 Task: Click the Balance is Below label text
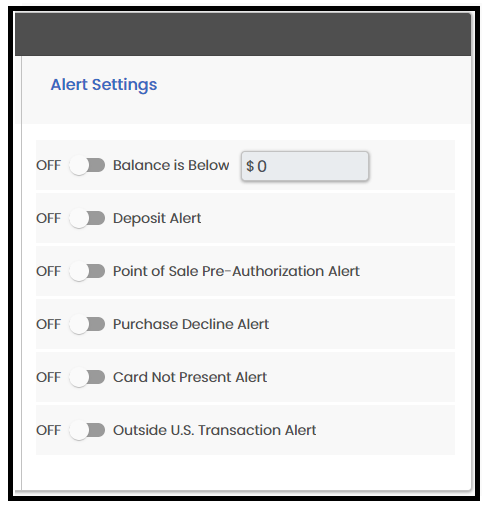coord(171,165)
